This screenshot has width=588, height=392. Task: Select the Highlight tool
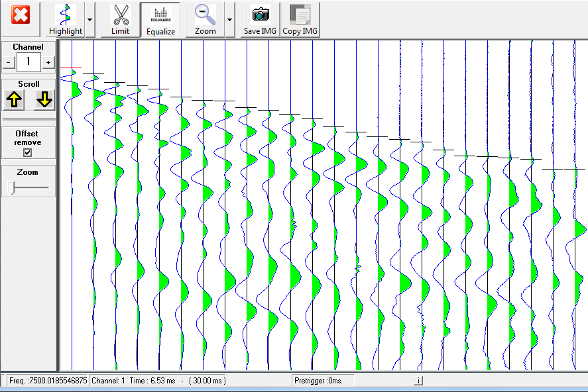coord(65,19)
